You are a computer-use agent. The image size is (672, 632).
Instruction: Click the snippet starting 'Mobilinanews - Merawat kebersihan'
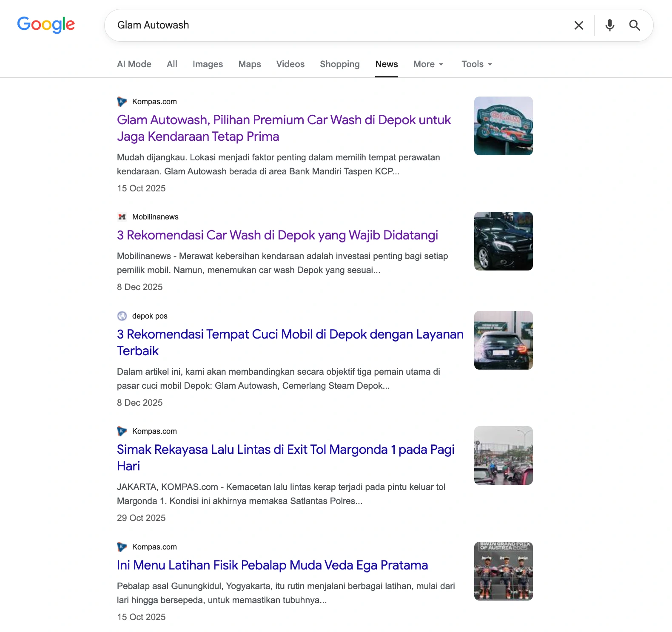coord(282,263)
